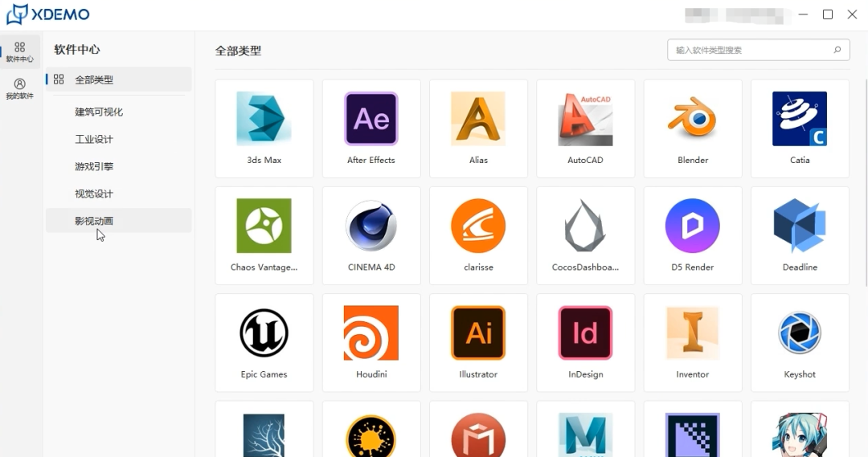Screen dimensions: 868x457
Task: Open the purple checkered Media Encoder tile
Action: click(693, 430)
